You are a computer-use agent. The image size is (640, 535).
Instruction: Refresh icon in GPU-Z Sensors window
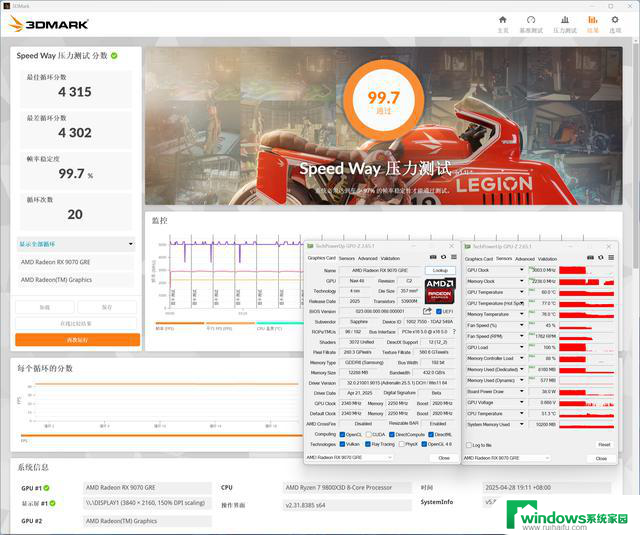pyautogui.click(x=600, y=258)
